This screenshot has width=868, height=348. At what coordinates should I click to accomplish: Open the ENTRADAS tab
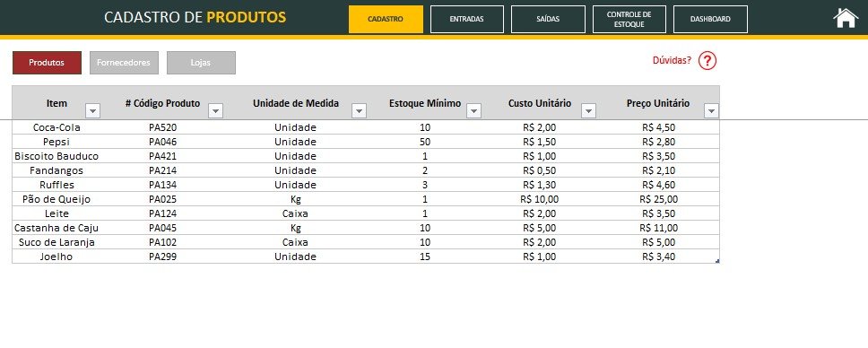[x=466, y=20]
